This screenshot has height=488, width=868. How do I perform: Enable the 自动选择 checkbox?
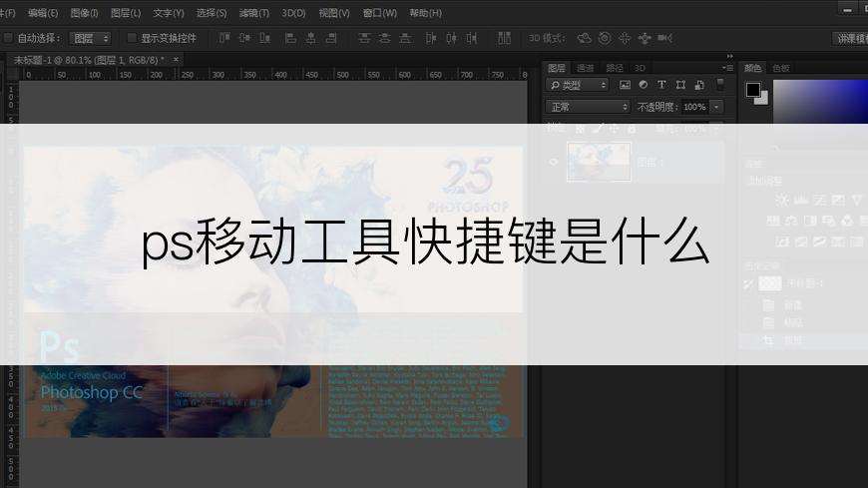9,38
